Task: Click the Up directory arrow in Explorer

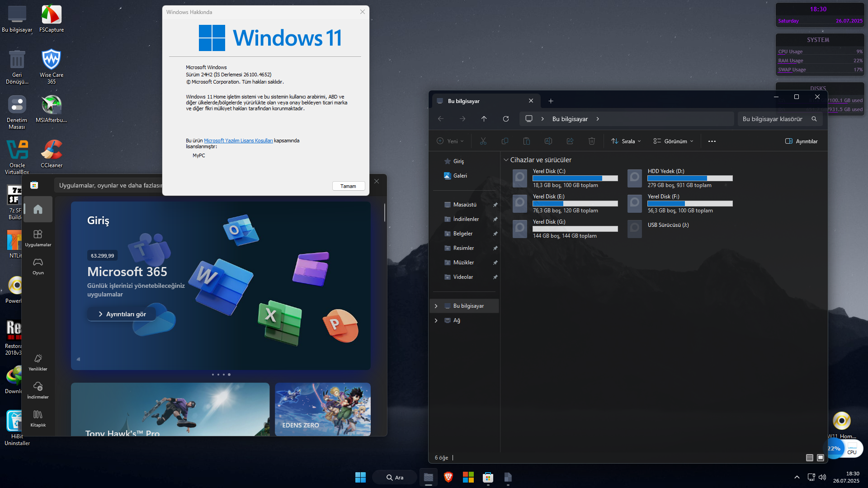Action: click(484, 119)
